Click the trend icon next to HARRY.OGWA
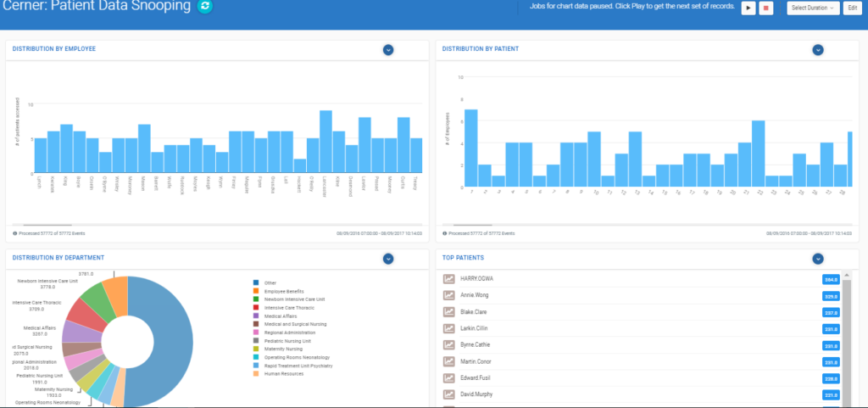Viewport: 868px width, 408px height. pos(449,279)
